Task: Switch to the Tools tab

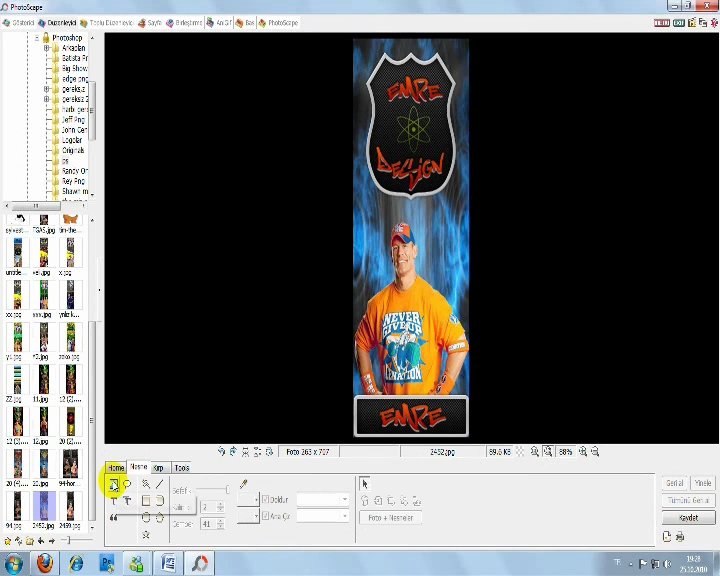Action: click(182, 468)
